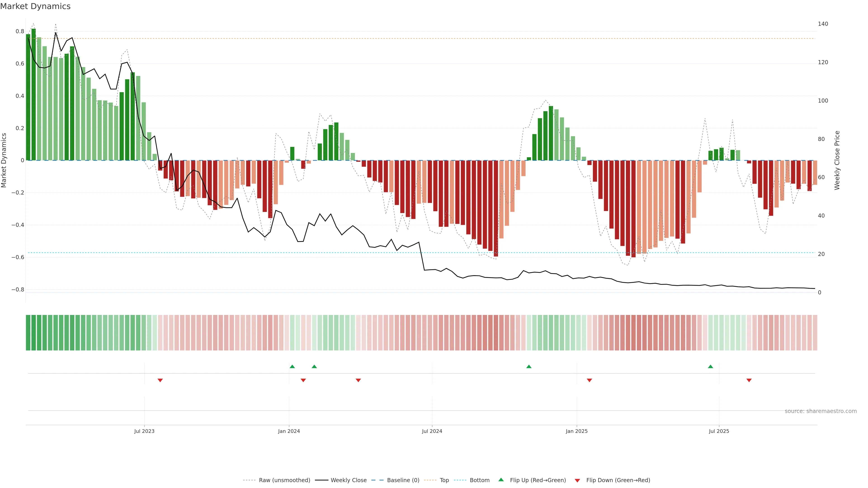Screen dimensions: 868x488
Task: Click the first green Flip Up marker
Action: 292,366
